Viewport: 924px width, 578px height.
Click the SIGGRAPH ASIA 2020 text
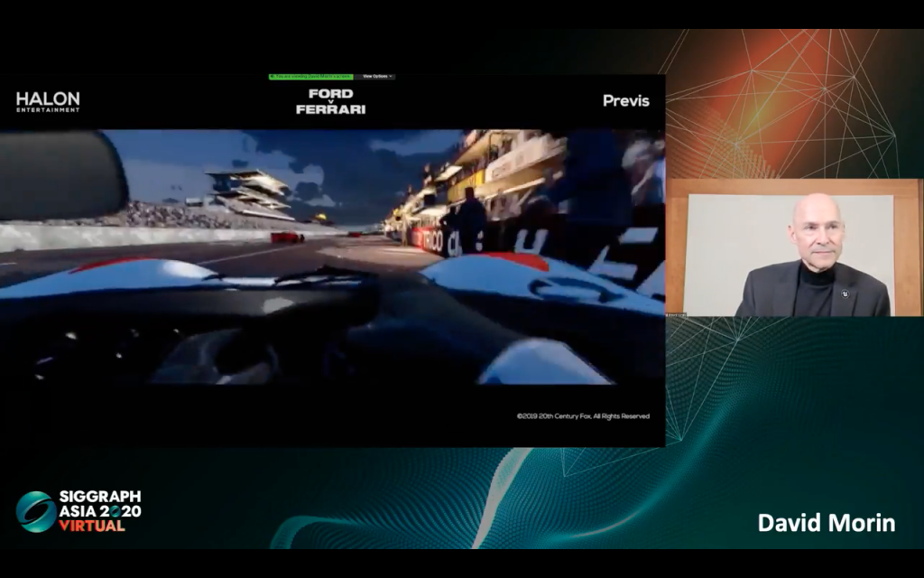pos(99,503)
